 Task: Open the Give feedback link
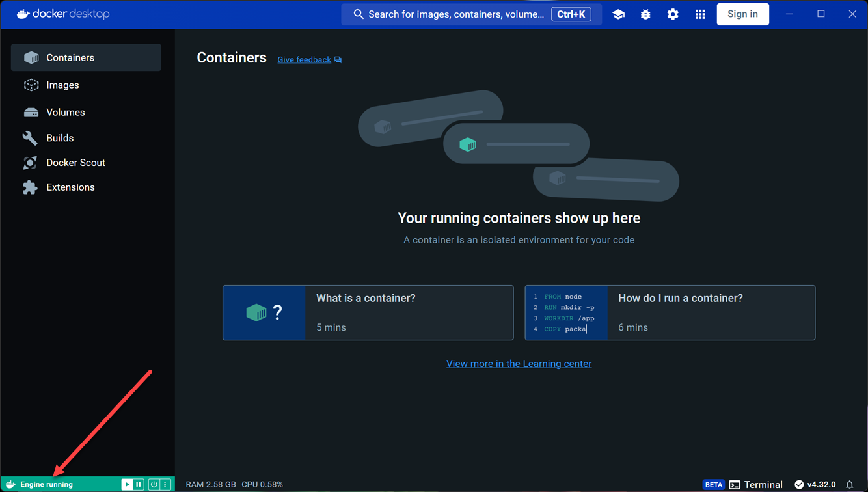click(x=310, y=60)
